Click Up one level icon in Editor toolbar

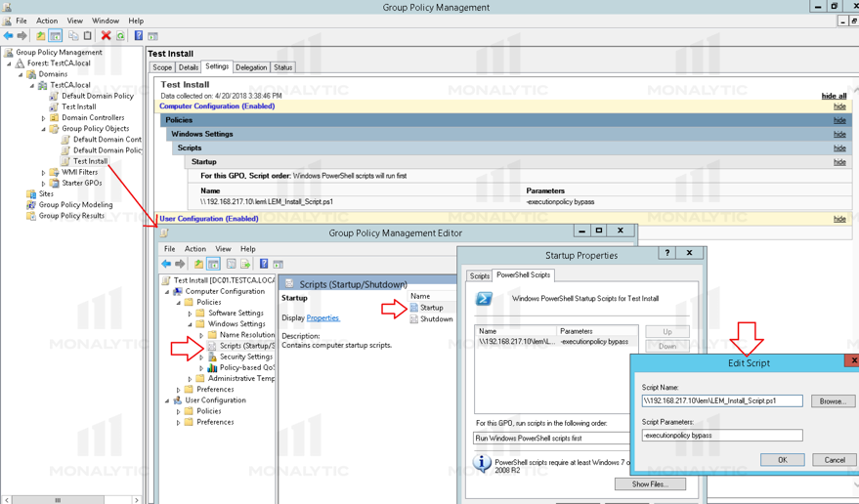198,264
